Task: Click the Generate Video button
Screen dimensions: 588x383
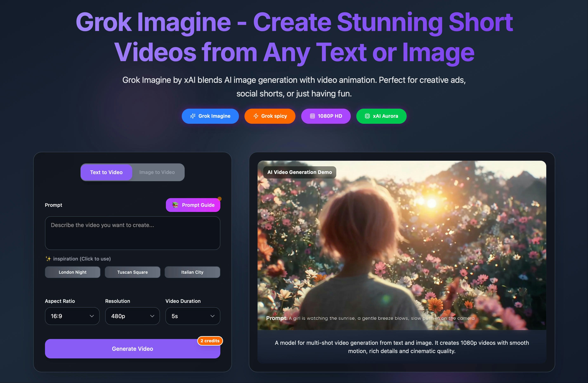Action: [132, 349]
